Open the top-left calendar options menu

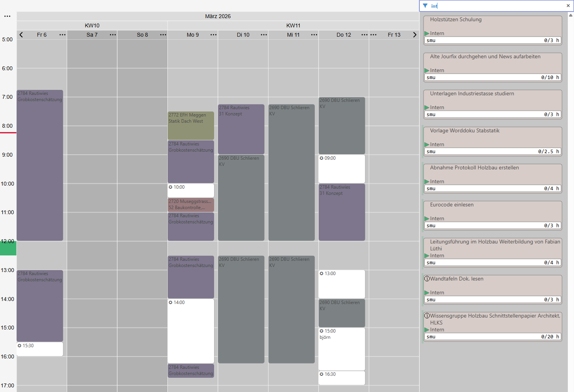[x=7, y=16]
